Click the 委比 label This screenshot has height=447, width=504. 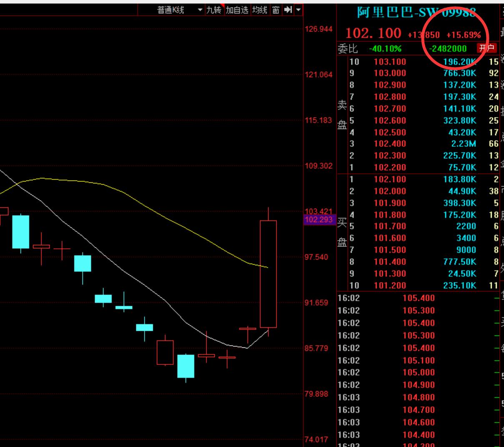click(x=348, y=49)
